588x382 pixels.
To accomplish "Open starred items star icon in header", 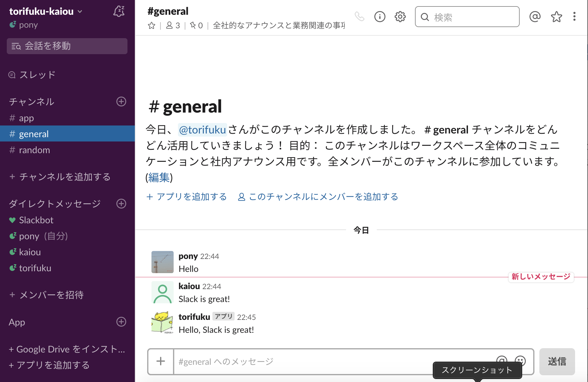I will [556, 17].
